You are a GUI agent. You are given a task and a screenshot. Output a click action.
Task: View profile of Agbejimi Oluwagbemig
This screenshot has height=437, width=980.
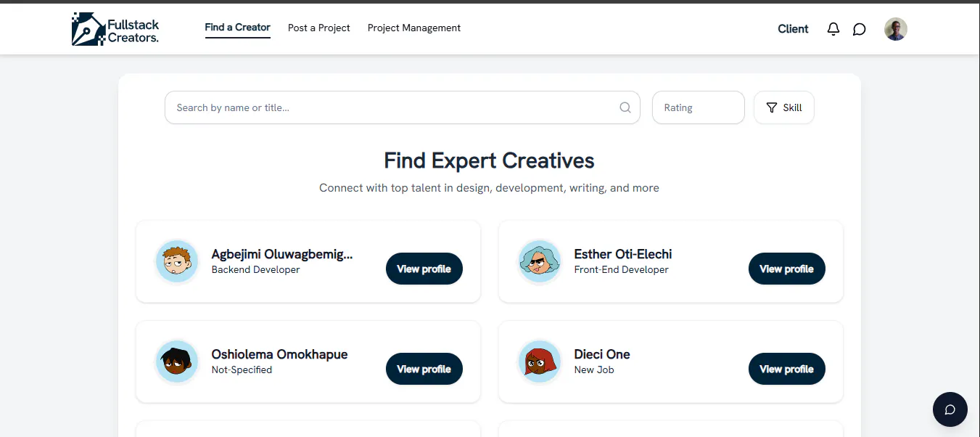pyautogui.click(x=424, y=269)
